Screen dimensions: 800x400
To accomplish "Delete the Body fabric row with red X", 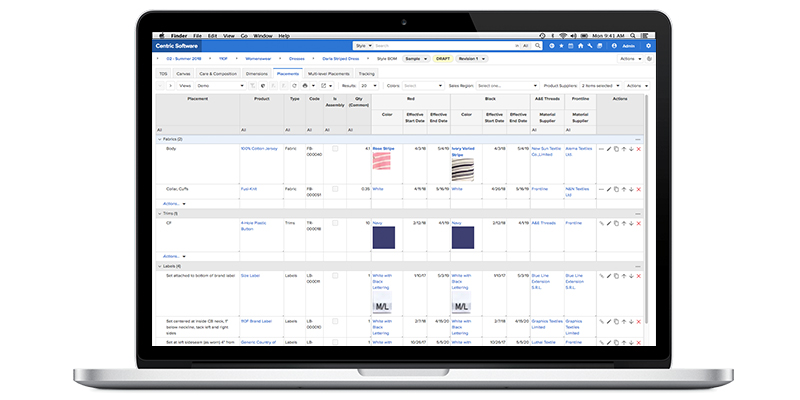I will click(x=638, y=149).
